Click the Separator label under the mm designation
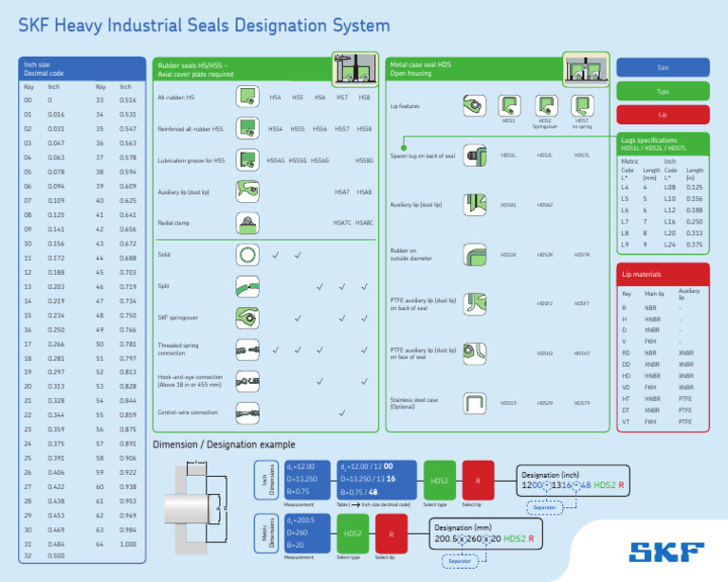 460,561
